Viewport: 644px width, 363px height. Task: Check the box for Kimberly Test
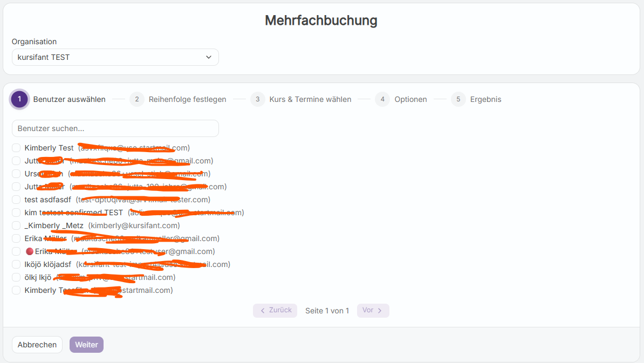[x=16, y=147]
